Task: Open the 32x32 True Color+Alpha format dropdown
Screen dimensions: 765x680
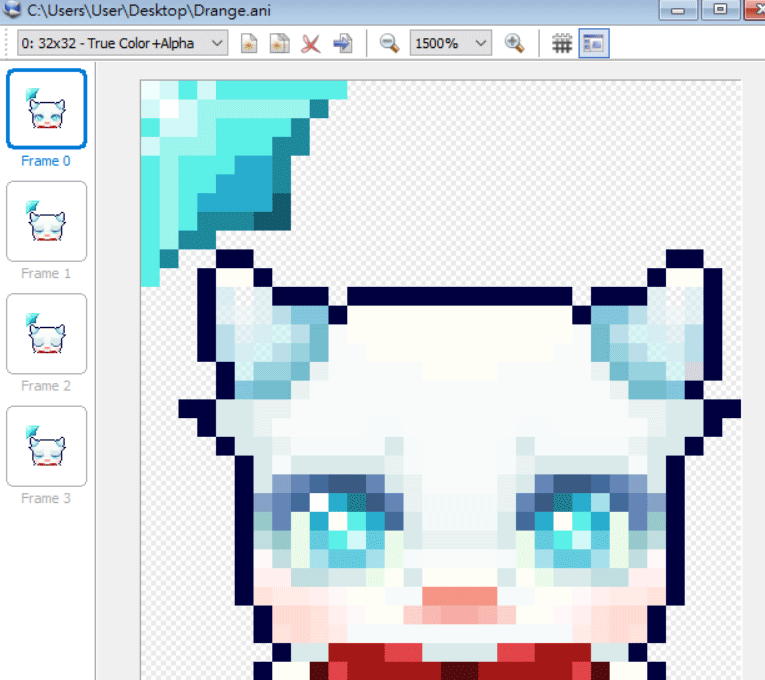Action: [122, 43]
